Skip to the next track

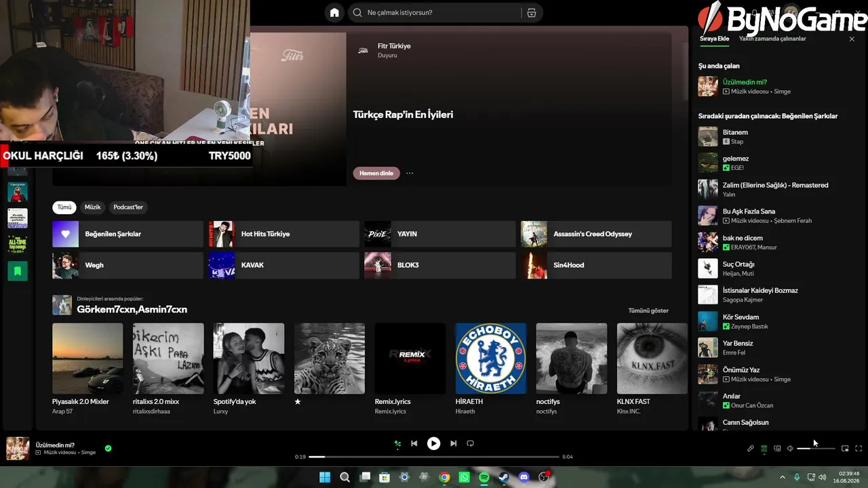click(x=453, y=443)
